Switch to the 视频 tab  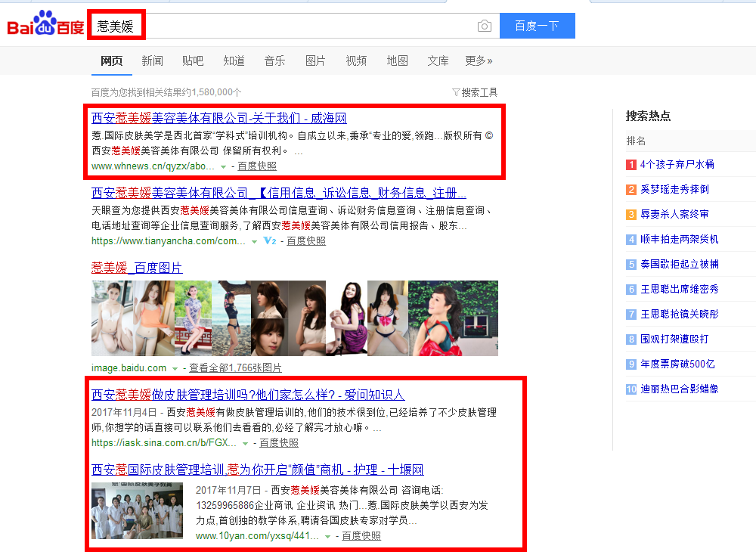(356, 60)
